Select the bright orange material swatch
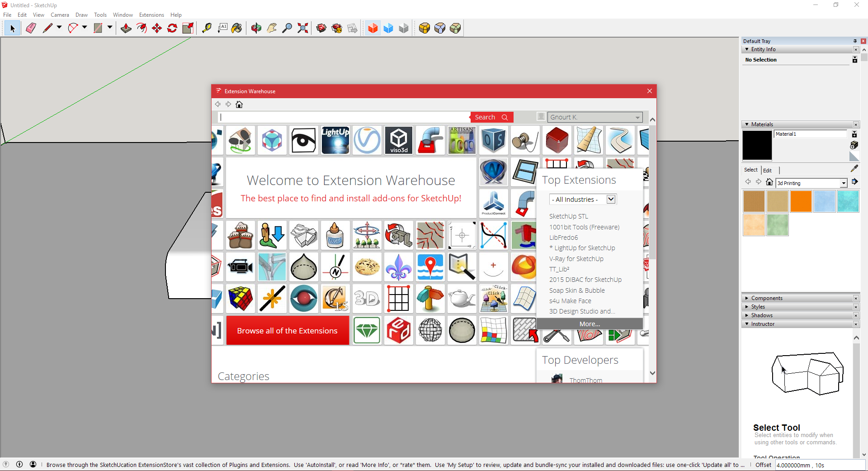Image resolution: width=868 pixels, height=471 pixels. coord(801,201)
